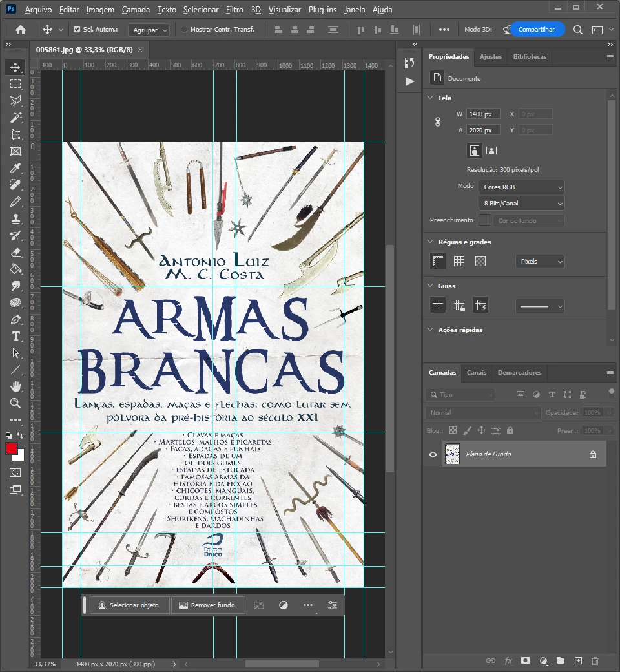The width and height of the screenshot is (620, 672).
Task: Click the Home icon in options bar
Action: 21,30
